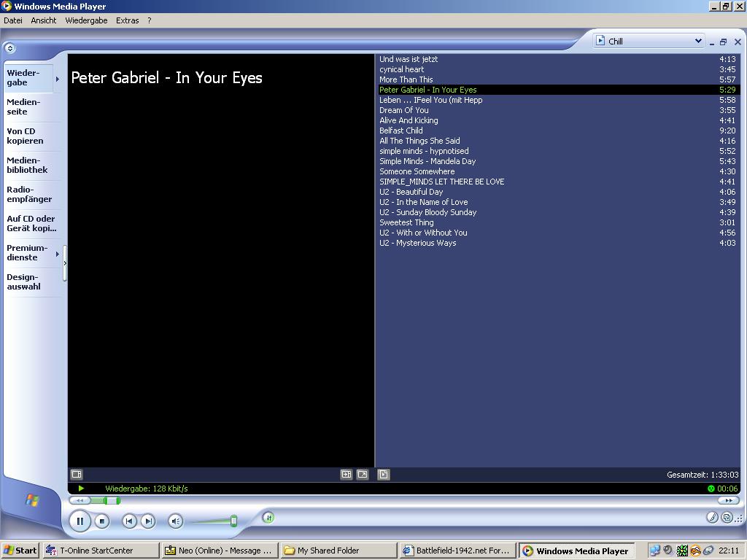The width and height of the screenshot is (747, 560).
Task: Select U2 - In the Name of Love
Action: click(557, 202)
